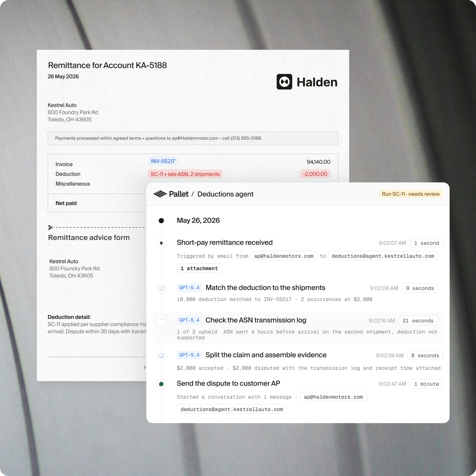Screen dimensions: 476x476
Task: Click the 8 seconds duration chip
Action: tap(425, 355)
